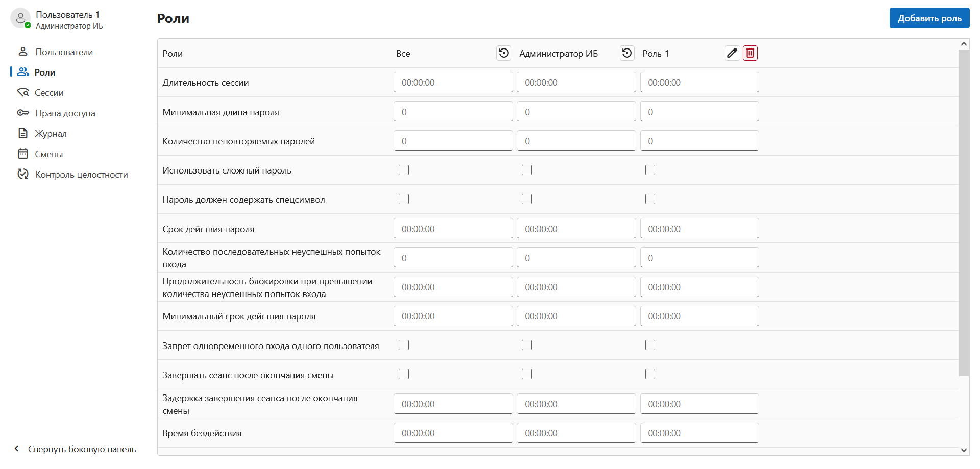Open Права доступа page
Viewport: 980px width, 469px height.
click(x=65, y=113)
